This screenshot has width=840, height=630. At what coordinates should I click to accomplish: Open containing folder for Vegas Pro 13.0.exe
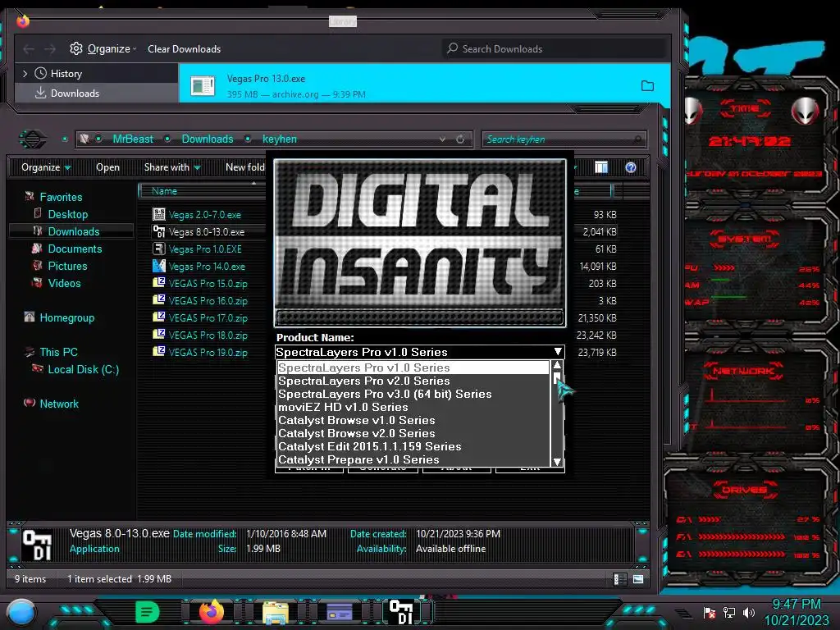click(647, 85)
